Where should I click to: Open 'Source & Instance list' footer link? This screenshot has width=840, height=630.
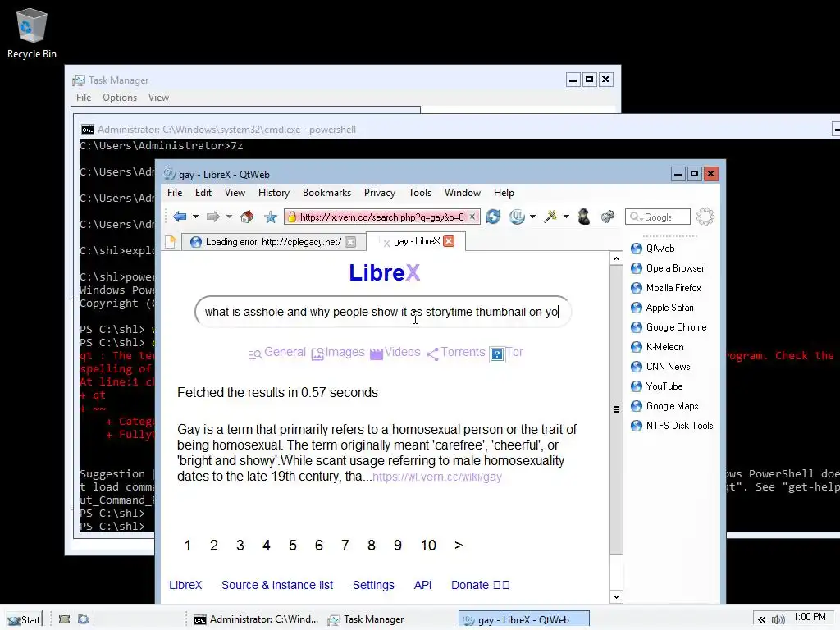pos(277,585)
